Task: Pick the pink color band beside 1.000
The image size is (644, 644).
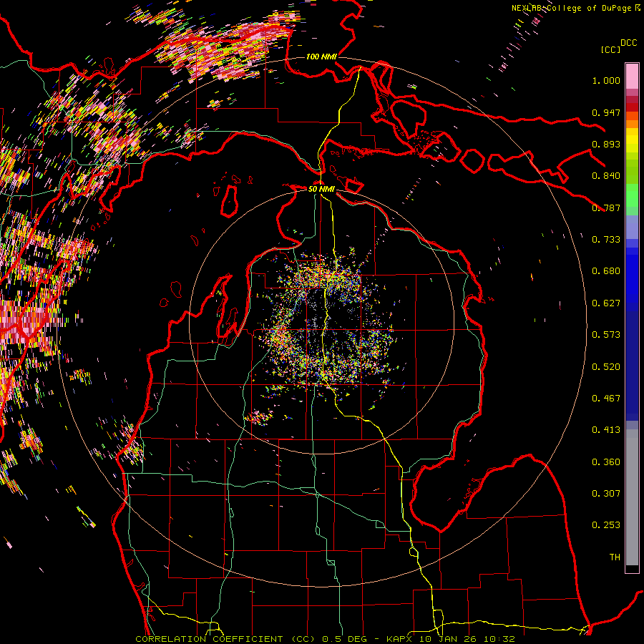Action: (x=632, y=77)
